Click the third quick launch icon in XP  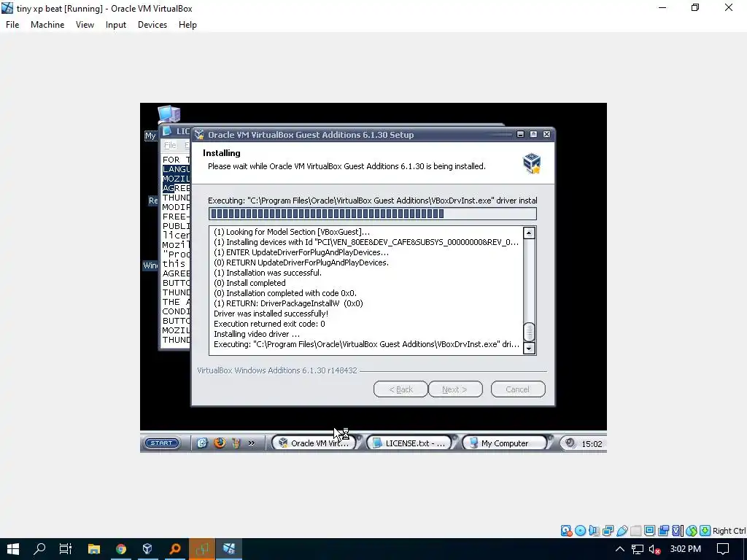click(236, 443)
